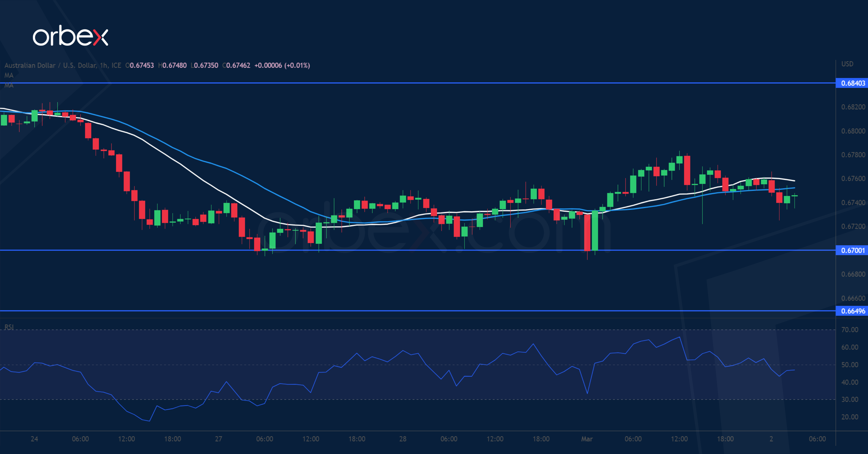This screenshot has width=868, height=454.
Task: Click the RSI 70.00 scale label
Action: coord(849,330)
